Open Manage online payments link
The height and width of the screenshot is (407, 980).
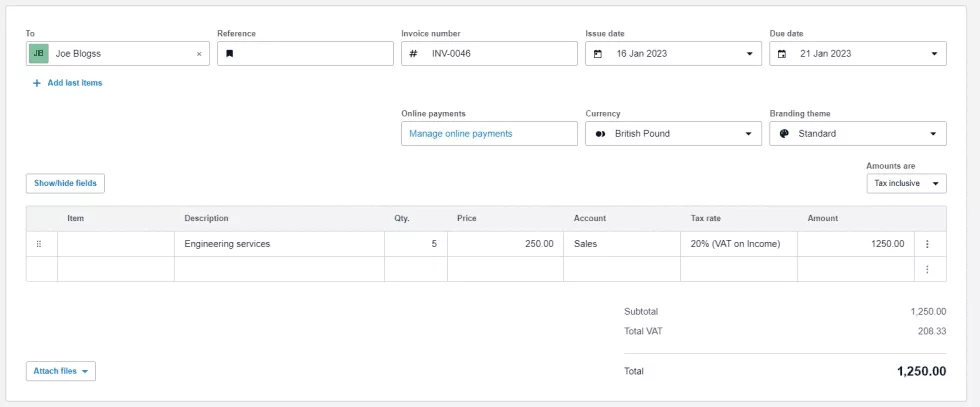(x=461, y=134)
